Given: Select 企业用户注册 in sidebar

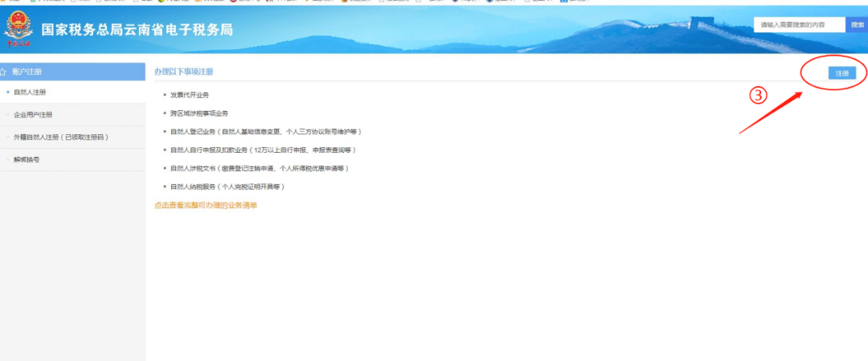Looking at the screenshot, I should (72, 115).
